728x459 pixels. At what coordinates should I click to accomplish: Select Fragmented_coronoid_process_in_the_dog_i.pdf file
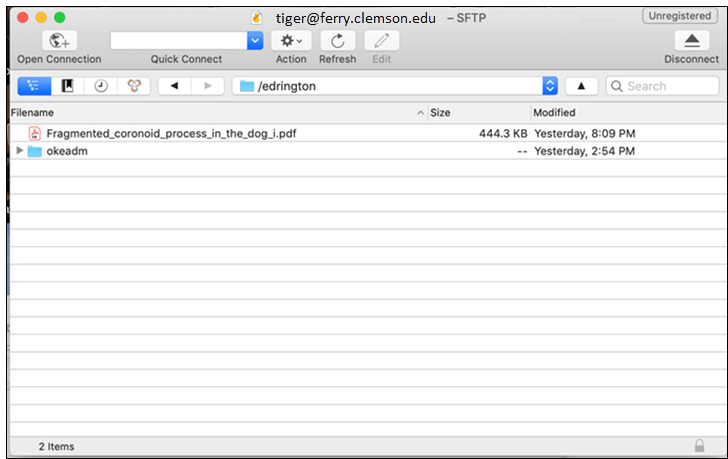pyautogui.click(x=368, y=133)
